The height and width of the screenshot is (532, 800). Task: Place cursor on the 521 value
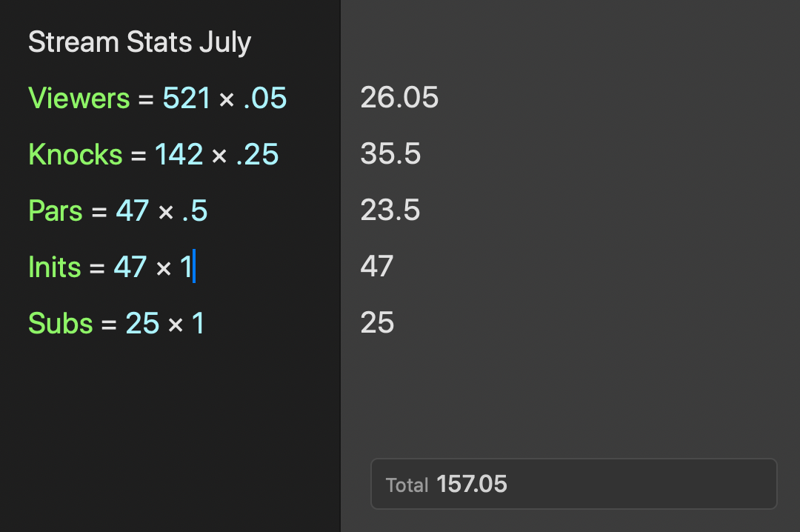coord(186,98)
